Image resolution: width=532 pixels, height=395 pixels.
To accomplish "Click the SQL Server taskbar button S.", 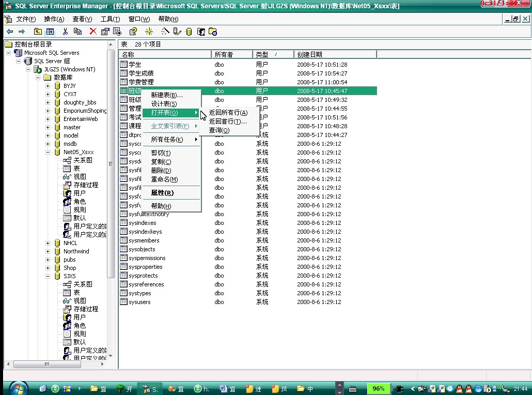I will point(150,389).
